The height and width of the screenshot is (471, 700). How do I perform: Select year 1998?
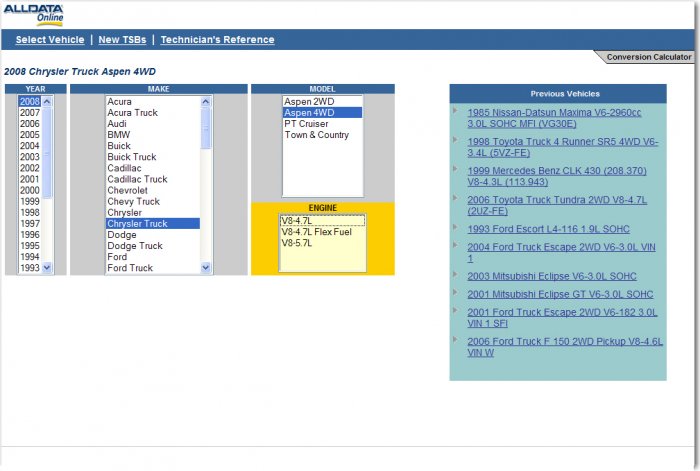click(29, 213)
